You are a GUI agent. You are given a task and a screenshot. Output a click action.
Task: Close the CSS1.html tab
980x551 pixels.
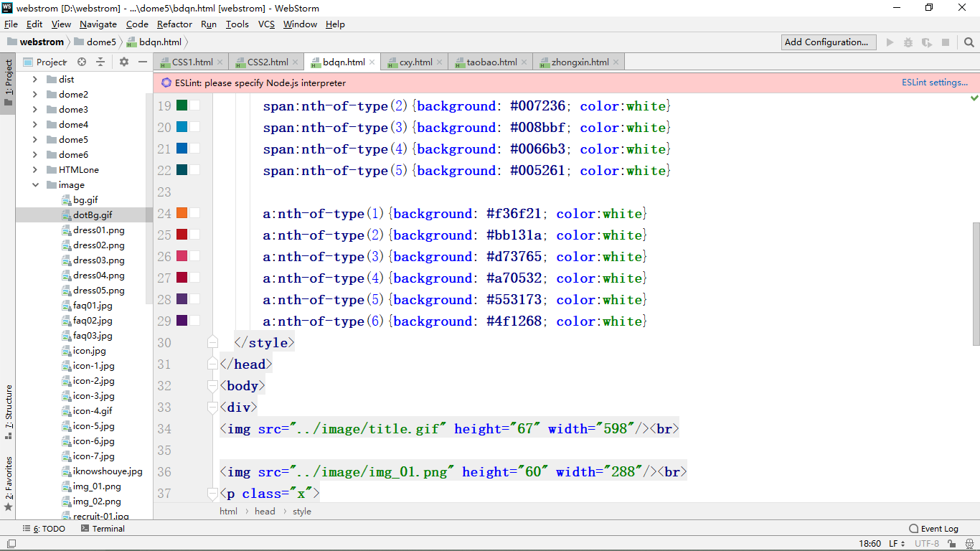220,62
